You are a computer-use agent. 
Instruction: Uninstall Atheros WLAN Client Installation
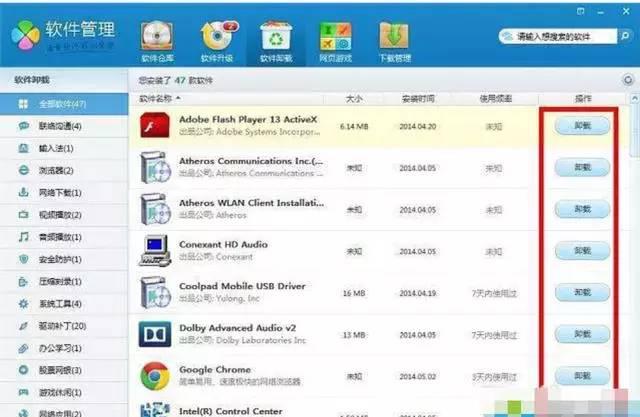coord(582,209)
